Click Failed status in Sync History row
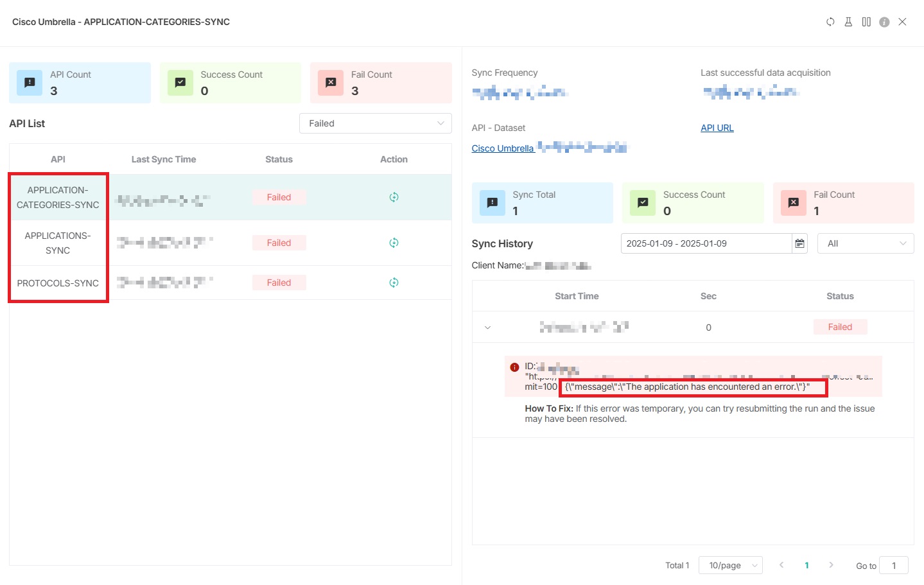The width and height of the screenshot is (924, 585). 840,327
